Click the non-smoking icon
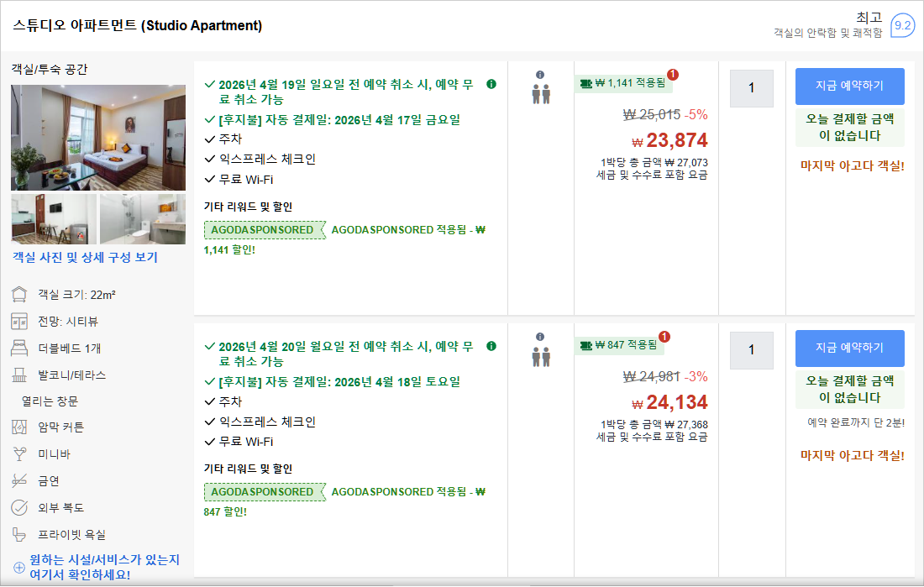Image resolution: width=924 pixels, height=587 pixels. point(19,481)
